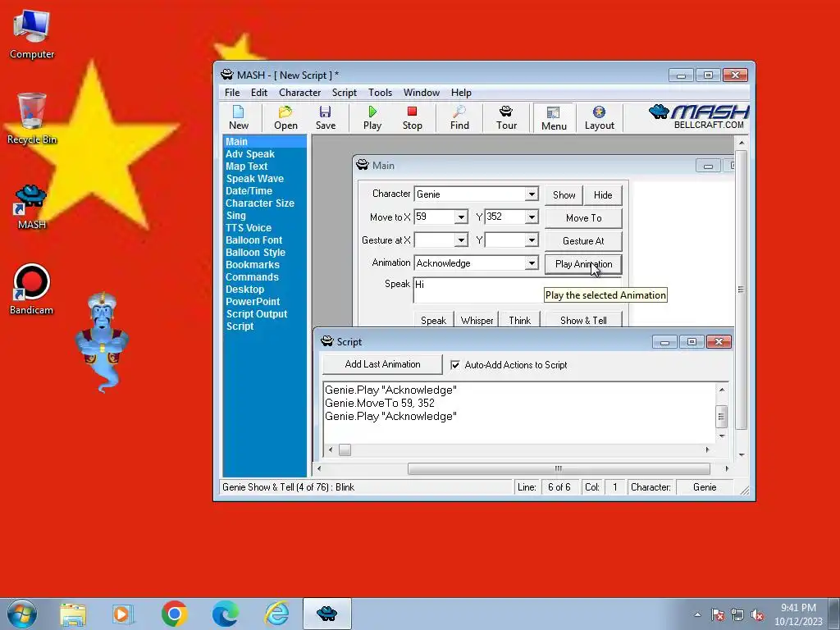The width and height of the screenshot is (840, 630).
Task: Click the MASH Bellcraft.com logo
Action: (x=699, y=116)
